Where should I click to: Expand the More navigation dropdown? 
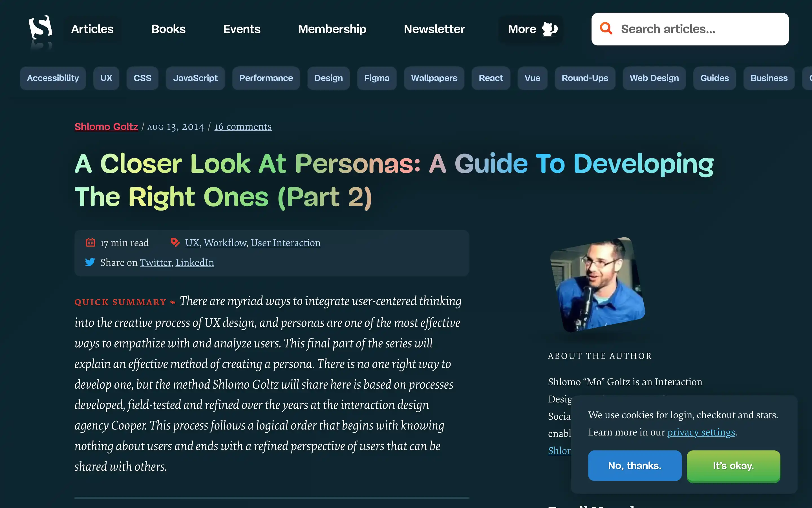(531, 29)
